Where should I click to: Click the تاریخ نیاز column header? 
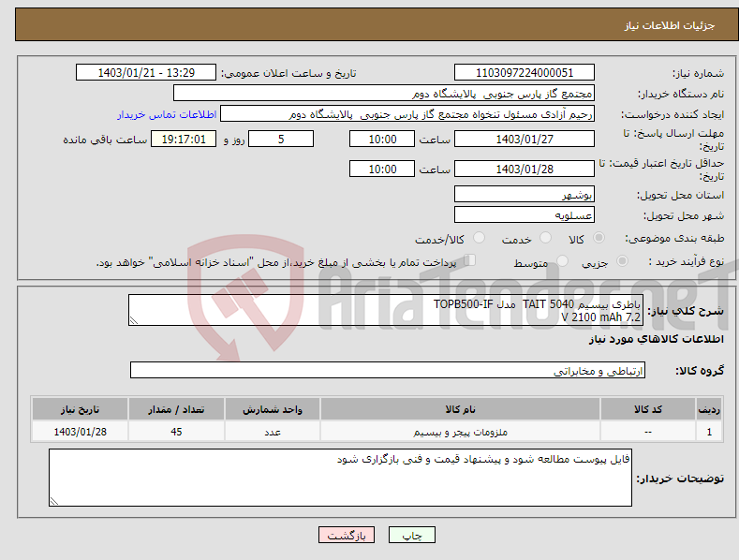81,409
